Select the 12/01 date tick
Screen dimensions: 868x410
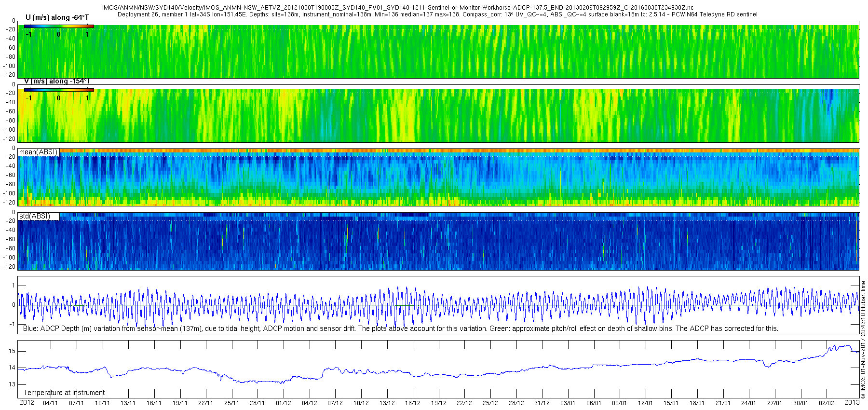[646, 403]
